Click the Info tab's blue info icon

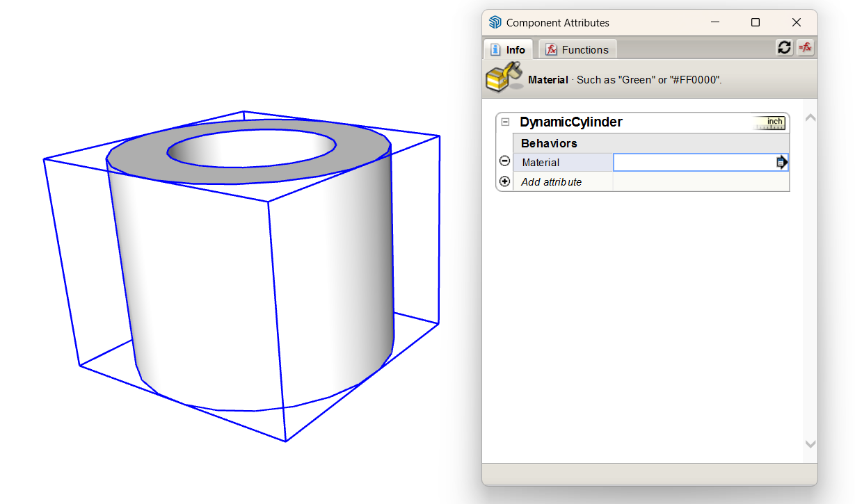[497, 49]
